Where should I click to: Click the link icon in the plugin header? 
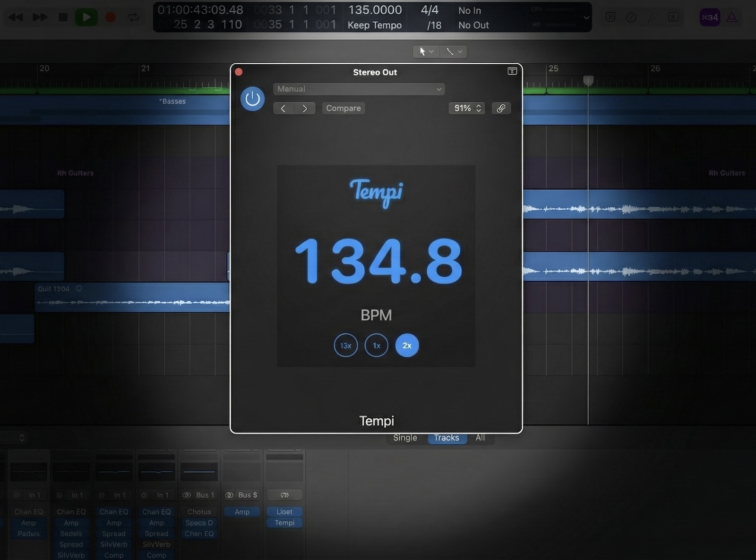coord(501,108)
